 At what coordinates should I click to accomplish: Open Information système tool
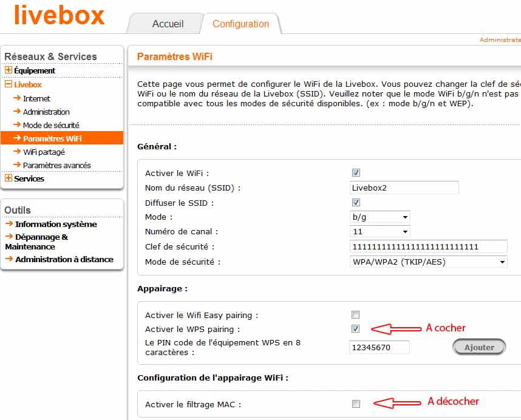pyautogui.click(x=56, y=224)
